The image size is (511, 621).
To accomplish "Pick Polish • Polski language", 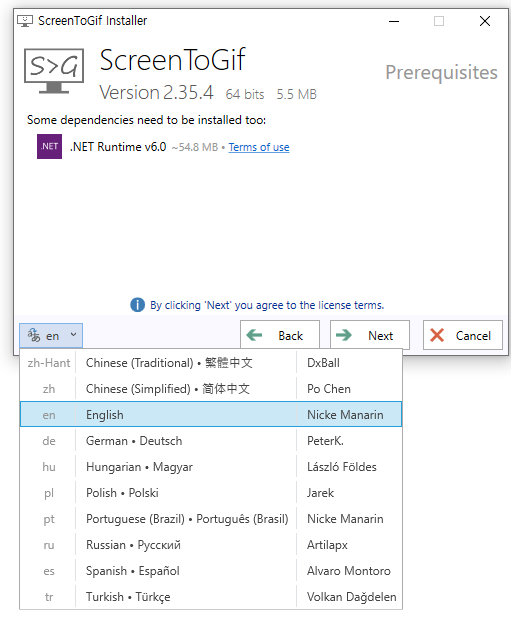I will tap(211, 493).
